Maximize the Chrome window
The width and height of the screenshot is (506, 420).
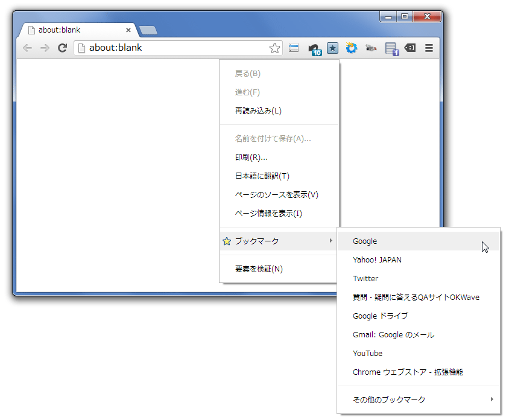pos(405,16)
